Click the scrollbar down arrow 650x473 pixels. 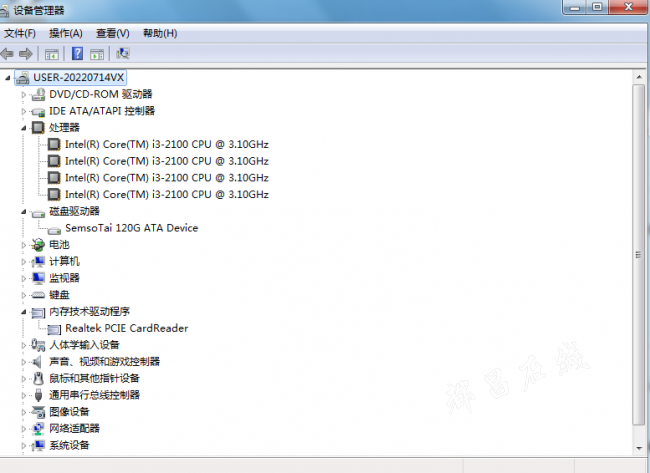[x=639, y=448]
